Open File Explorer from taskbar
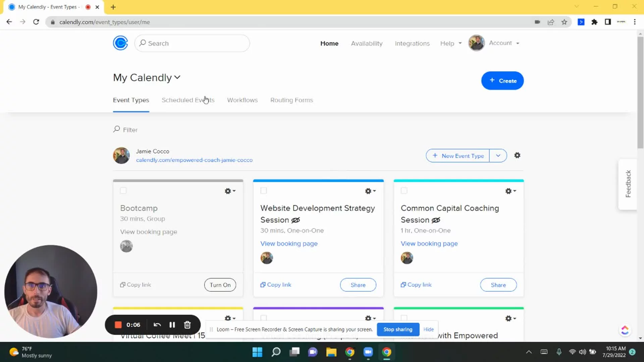This screenshot has height=362, width=644. 331,352
